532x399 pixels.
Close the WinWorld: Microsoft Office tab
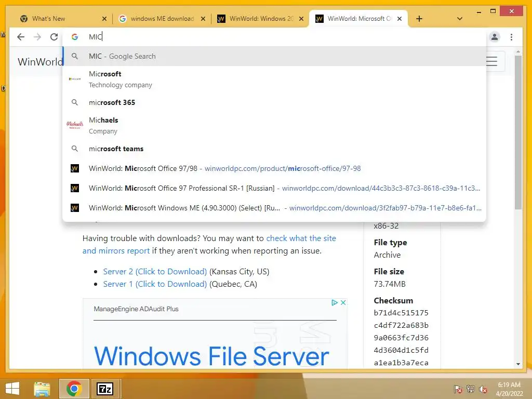click(400, 19)
